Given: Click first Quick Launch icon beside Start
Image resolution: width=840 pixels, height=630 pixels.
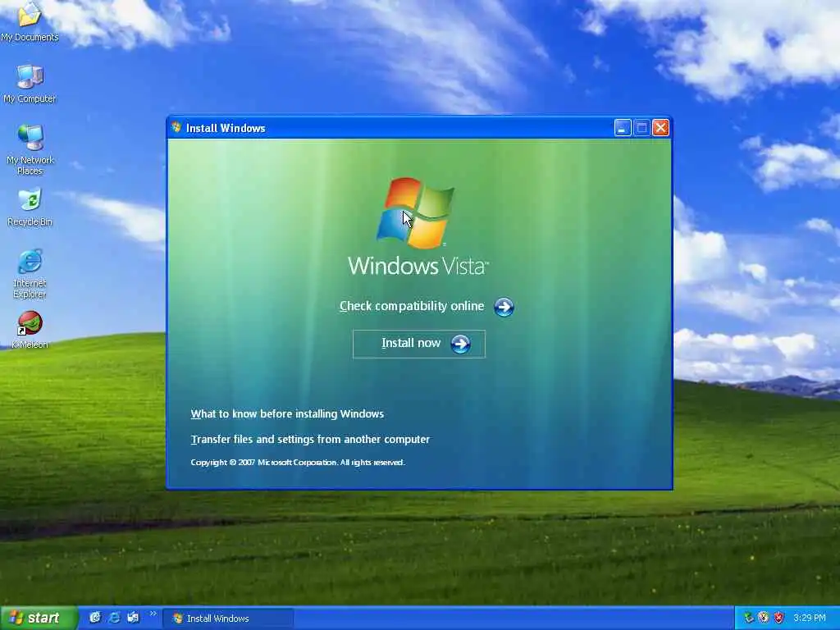Looking at the screenshot, I should click(x=95, y=618).
